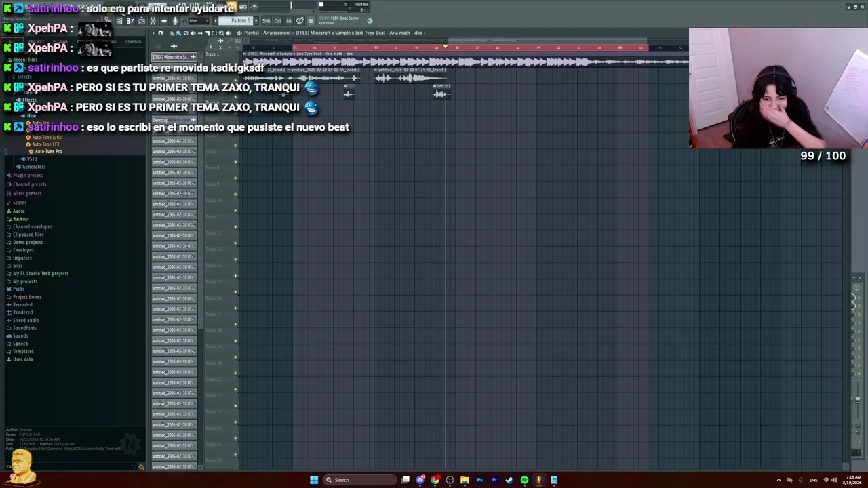Select the Slip tool in playlist toolbar
The width and height of the screenshot is (868, 488).
tap(200, 33)
